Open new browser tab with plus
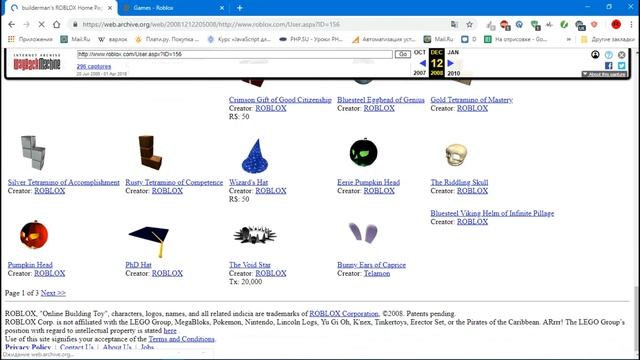 pos(240,8)
